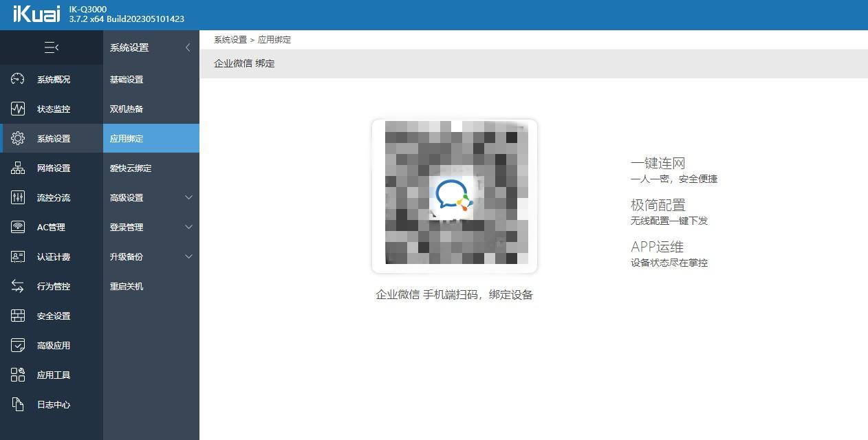Click the 日志中心 log center icon
The height and width of the screenshot is (440, 868).
click(51, 404)
